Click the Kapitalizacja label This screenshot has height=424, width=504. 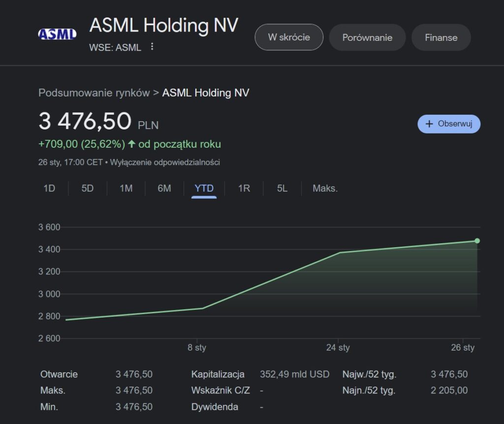coord(218,374)
